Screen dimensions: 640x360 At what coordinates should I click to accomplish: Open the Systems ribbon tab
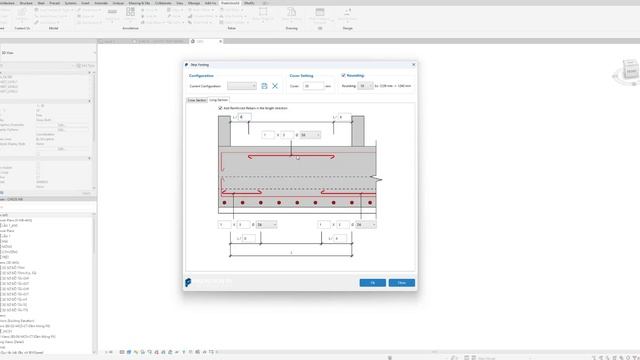pyautogui.click(x=71, y=3)
